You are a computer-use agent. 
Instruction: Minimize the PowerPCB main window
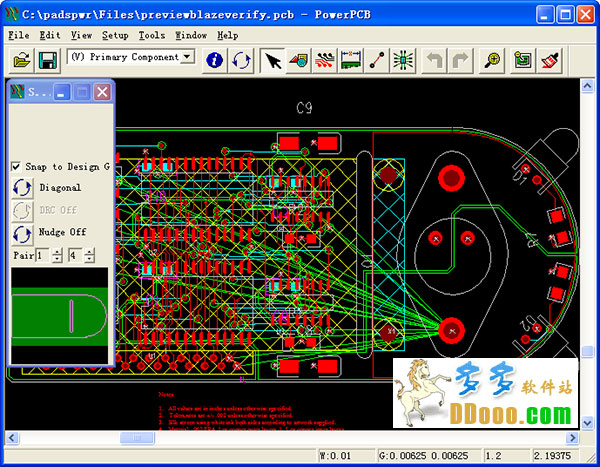point(545,15)
